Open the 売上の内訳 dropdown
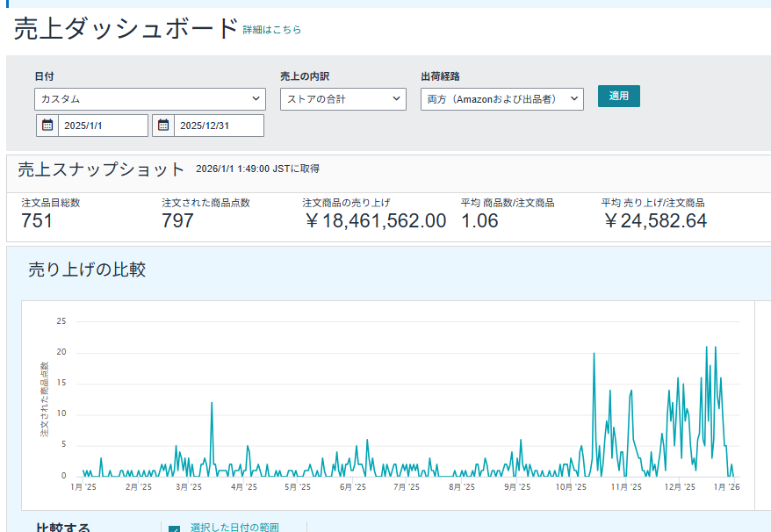The width and height of the screenshot is (771, 532). click(x=343, y=99)
